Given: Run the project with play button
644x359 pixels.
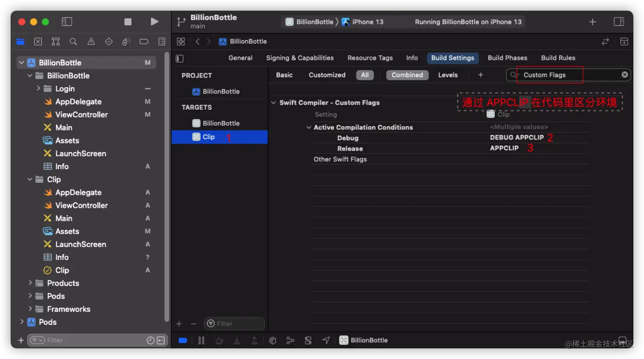Looking at the screenshot, I should pos(155,22).
